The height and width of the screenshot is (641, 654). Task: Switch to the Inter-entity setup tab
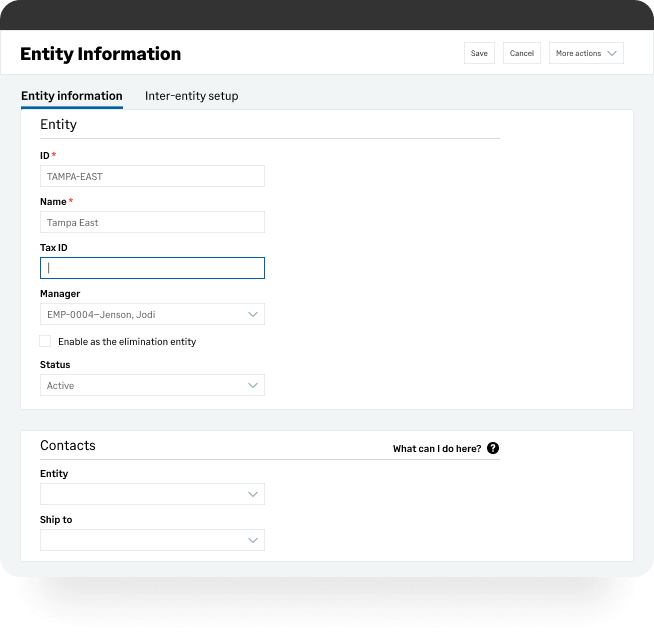[191, 96]
